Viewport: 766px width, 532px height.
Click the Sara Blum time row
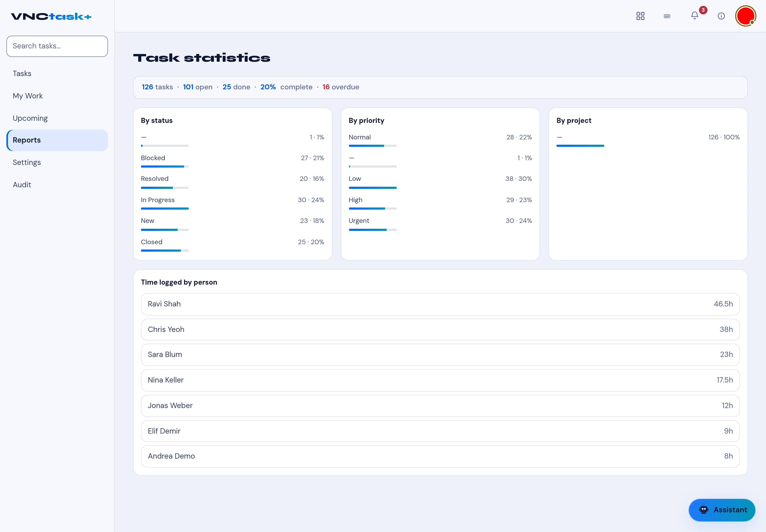(440, 355)
